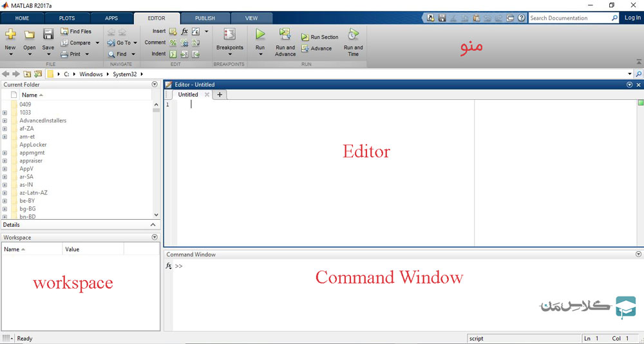
Task: Click the browse for folder icon
Action: pyautogui.click(x=38, y=74)
